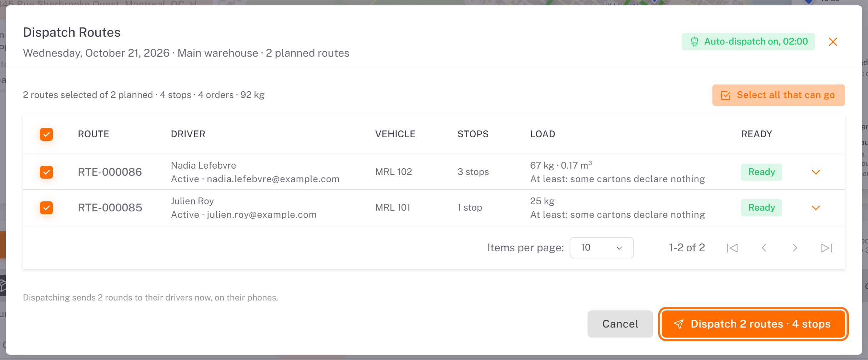Click vehicle MRL 101

point(393,207)
